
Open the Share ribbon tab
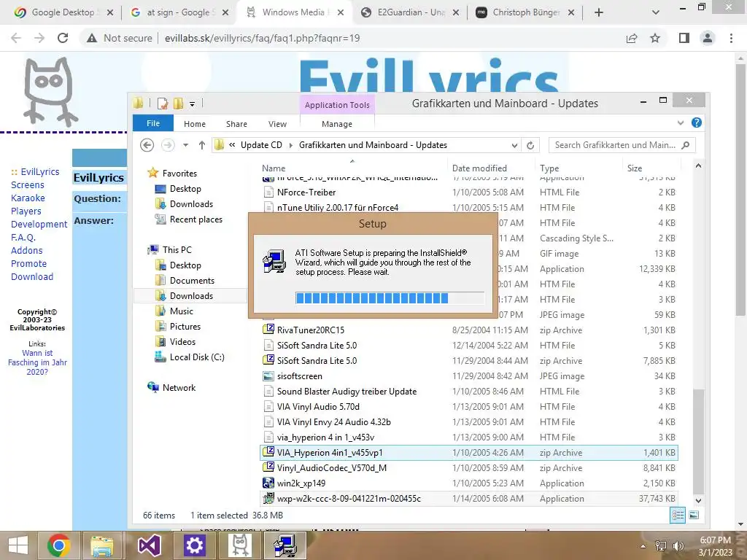[236, 124]
